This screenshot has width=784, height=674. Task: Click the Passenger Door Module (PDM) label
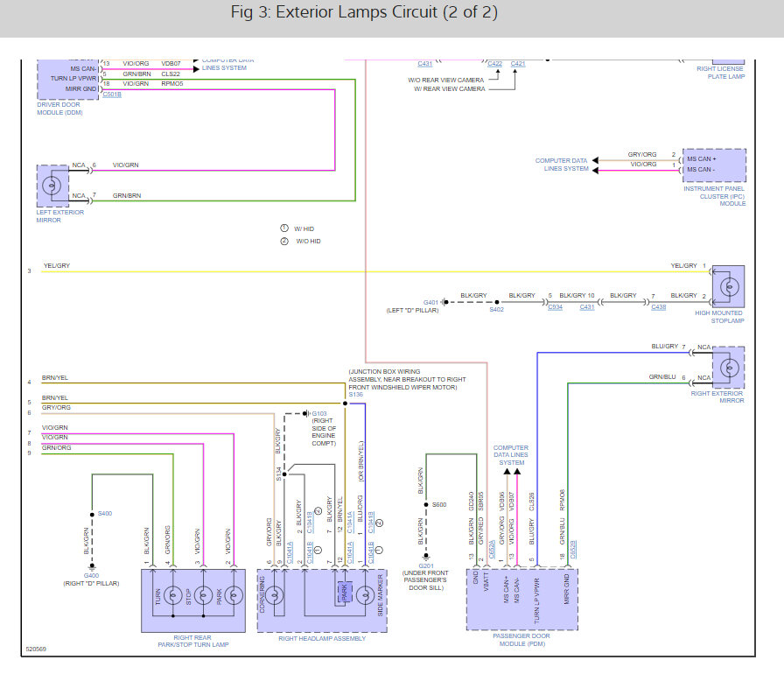coord(521,643)
